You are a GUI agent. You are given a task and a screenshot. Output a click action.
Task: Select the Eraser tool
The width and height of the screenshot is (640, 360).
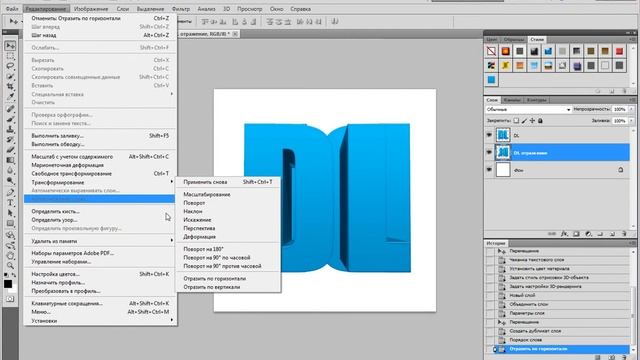(10, 150)
